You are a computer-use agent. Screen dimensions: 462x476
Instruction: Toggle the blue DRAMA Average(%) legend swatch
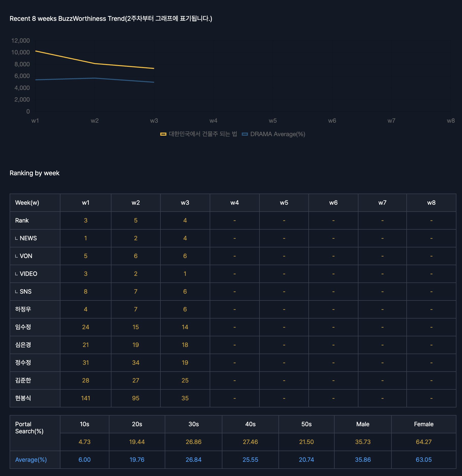pyautogui.click(x=245, y=134)
